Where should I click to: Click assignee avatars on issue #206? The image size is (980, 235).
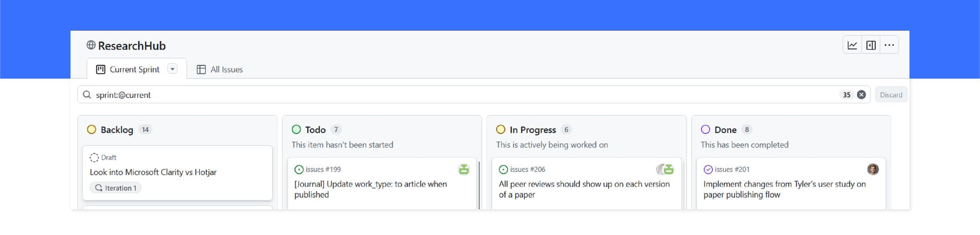coord(665,169)
